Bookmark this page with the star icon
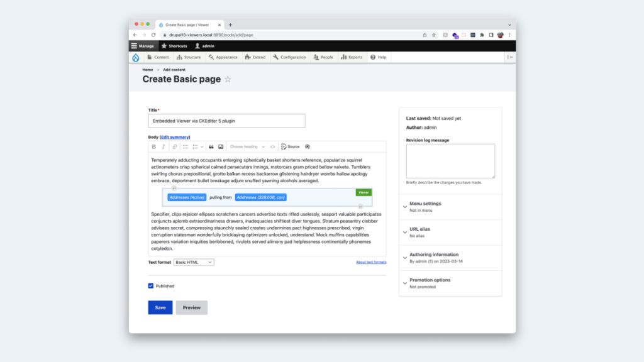The height and width of the screenshot is (362, 644). 434,35
